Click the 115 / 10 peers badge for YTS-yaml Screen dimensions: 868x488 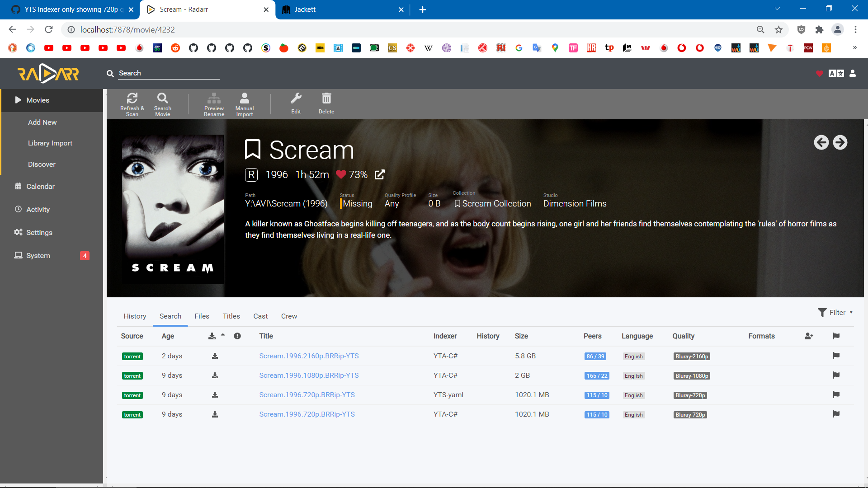(x=597, y=395)
